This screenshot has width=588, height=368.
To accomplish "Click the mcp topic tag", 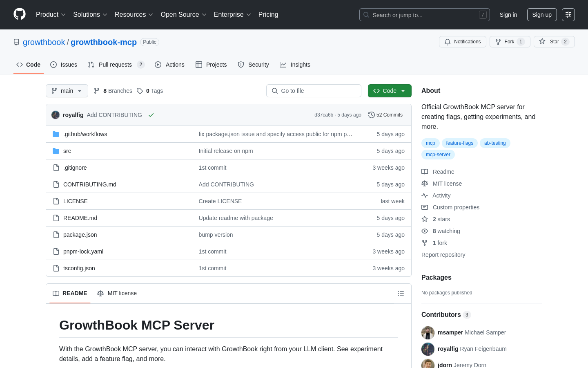I will 430,143.
